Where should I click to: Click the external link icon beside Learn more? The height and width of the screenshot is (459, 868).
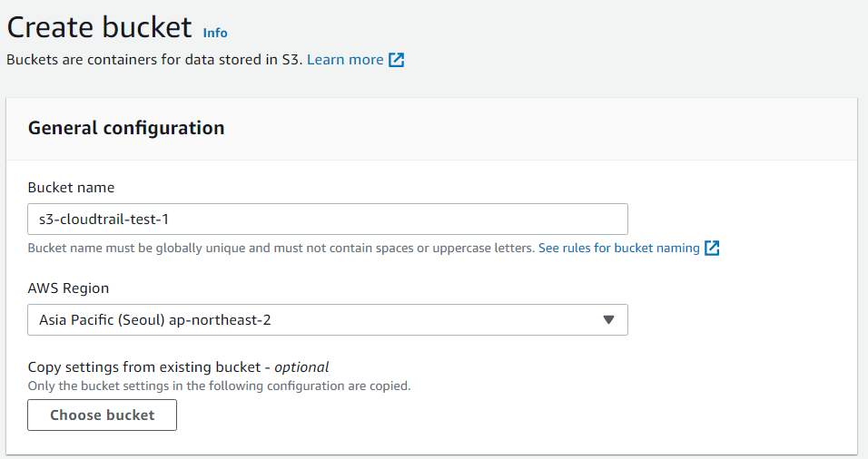[x=397, y=60]
